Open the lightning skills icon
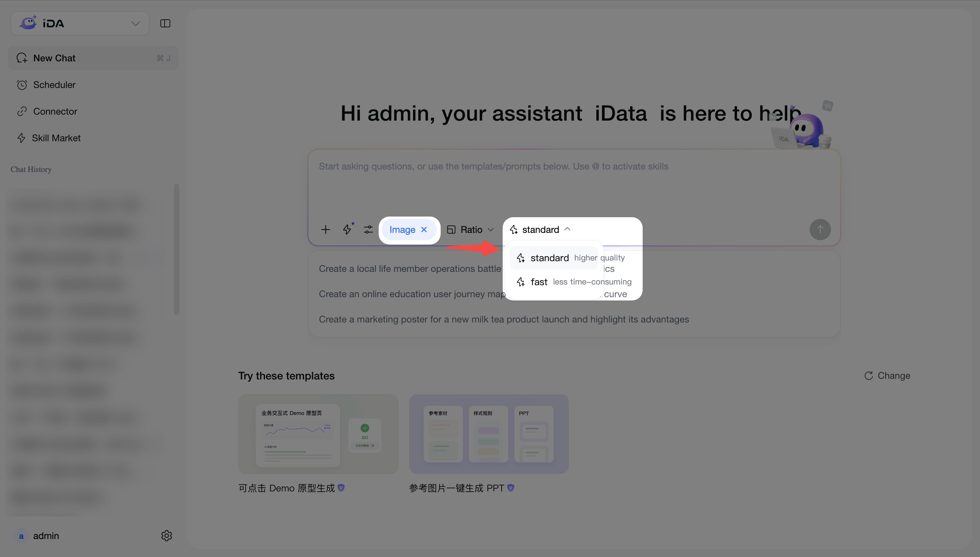 347,229
